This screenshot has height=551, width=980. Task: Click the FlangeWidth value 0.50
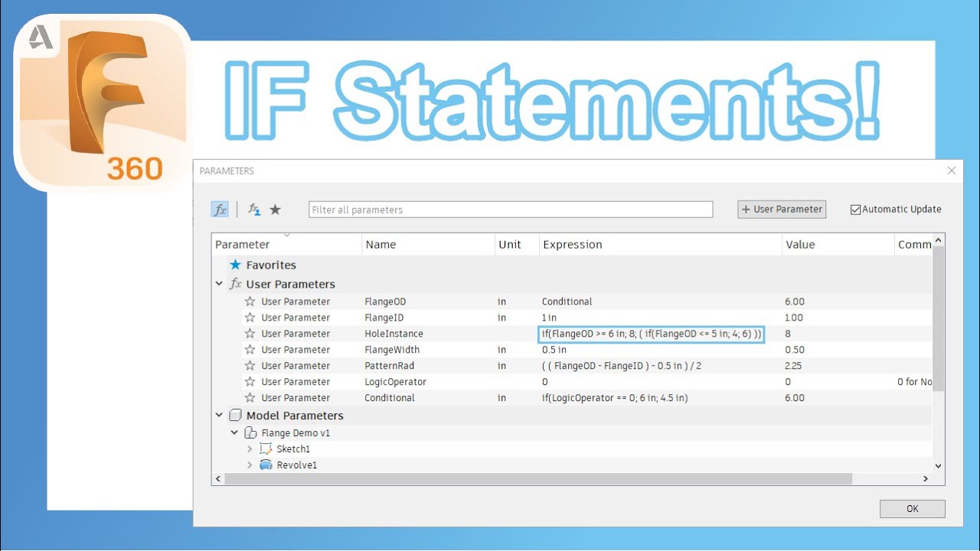794,350
